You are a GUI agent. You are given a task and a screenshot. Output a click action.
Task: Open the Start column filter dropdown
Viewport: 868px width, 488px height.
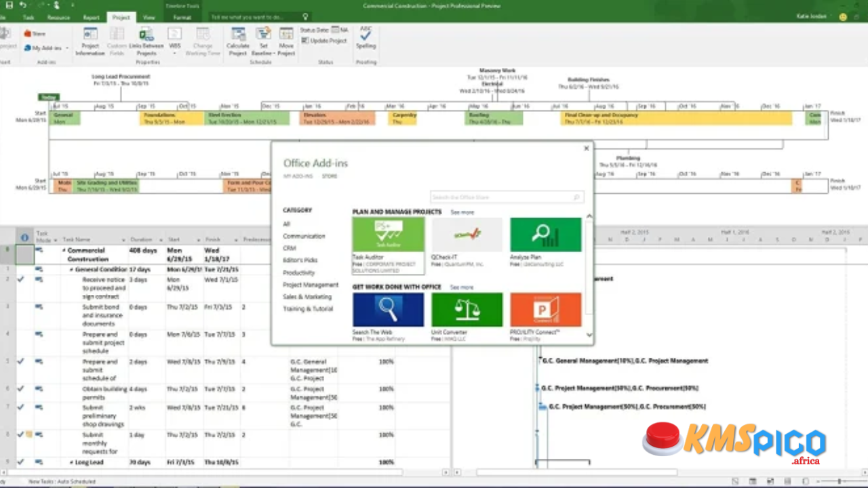(x=198, y=240)
